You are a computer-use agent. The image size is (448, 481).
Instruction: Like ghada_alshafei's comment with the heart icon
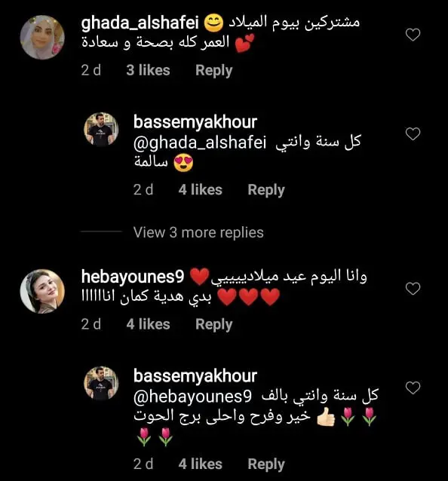tap(413, 35)
